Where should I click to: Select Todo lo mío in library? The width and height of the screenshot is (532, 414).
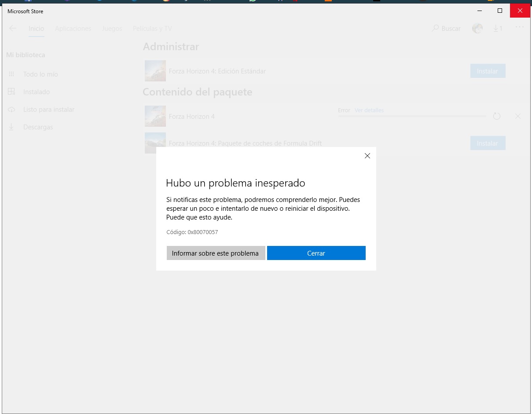(x=40, y=74)
